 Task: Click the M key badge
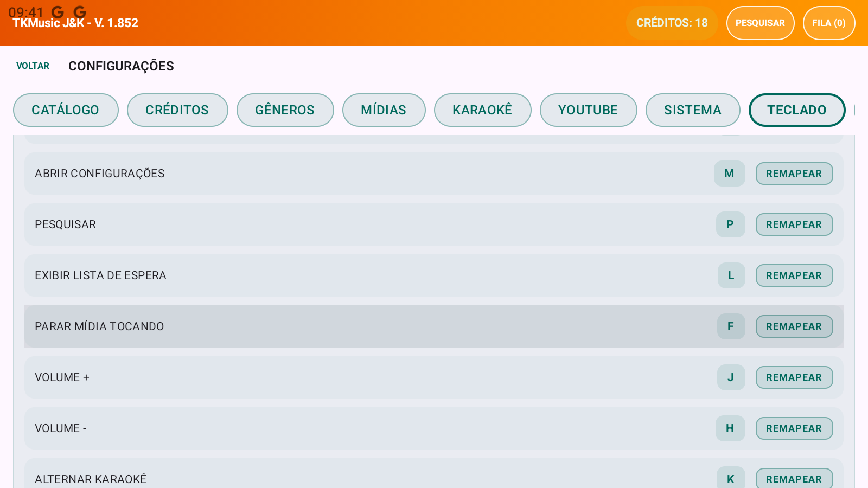(x=730, y=174)
